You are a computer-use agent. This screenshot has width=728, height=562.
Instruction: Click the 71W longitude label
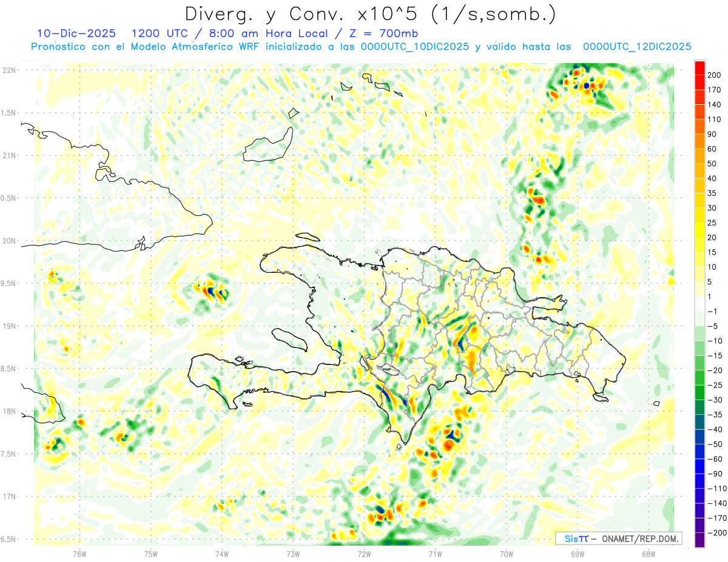click(435, 554)
